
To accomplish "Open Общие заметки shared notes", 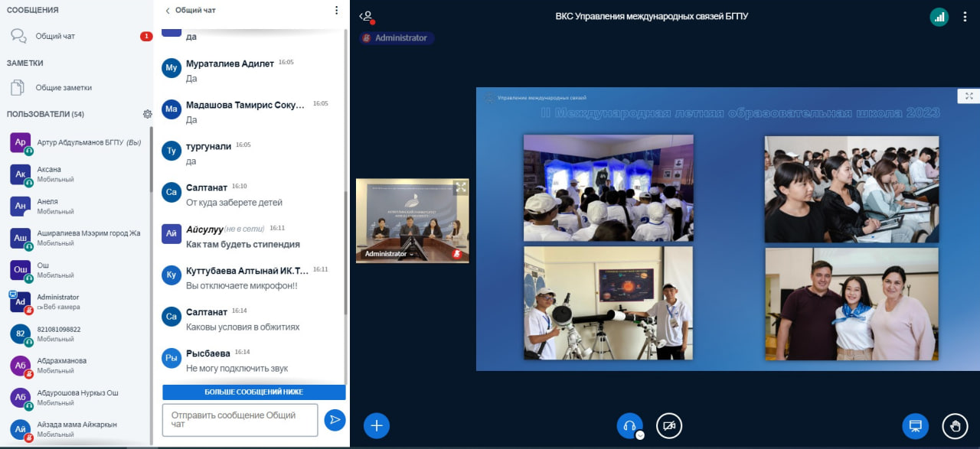I will coord(64,87).
